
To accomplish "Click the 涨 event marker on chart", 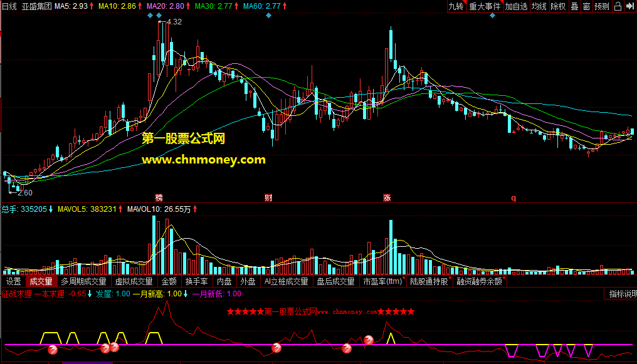I will (387, 197).
